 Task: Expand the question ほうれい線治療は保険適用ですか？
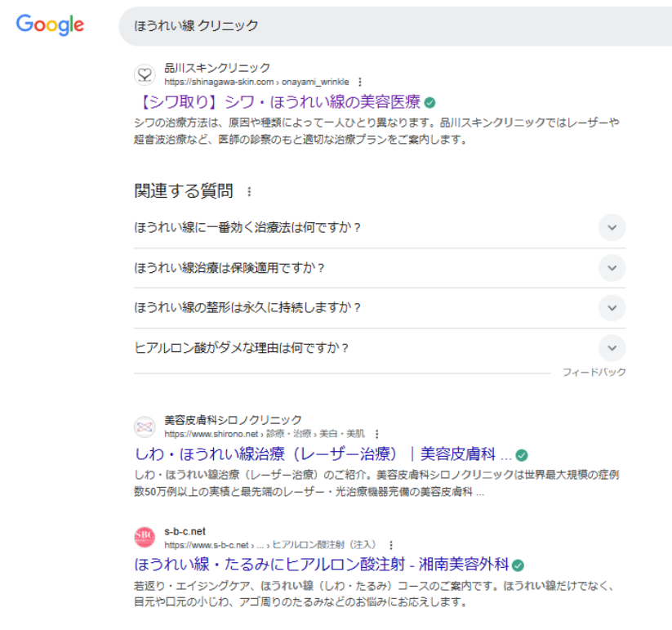[x=612, y=268]
